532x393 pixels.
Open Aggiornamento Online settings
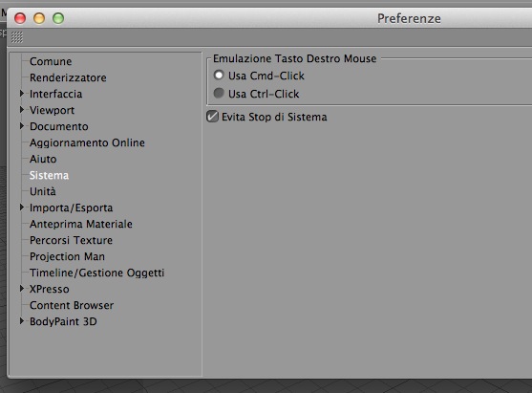click(x=87, y=142)
